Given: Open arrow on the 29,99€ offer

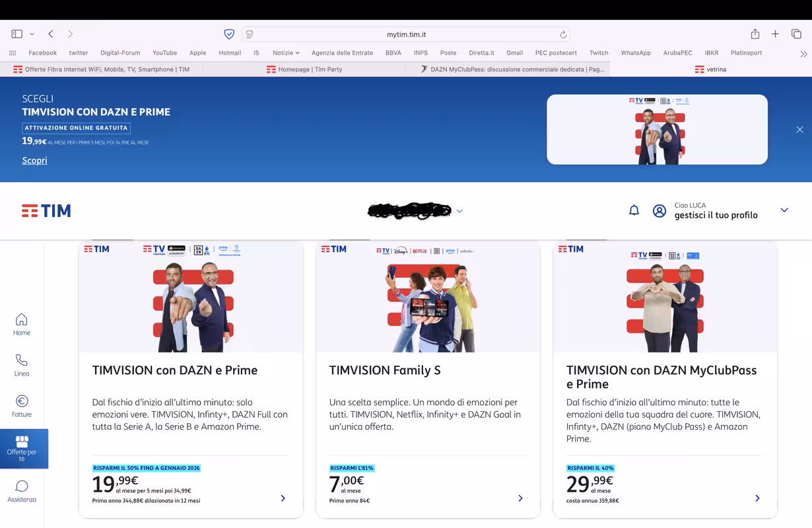Looking at the screenshot, I should coord(757,498).
